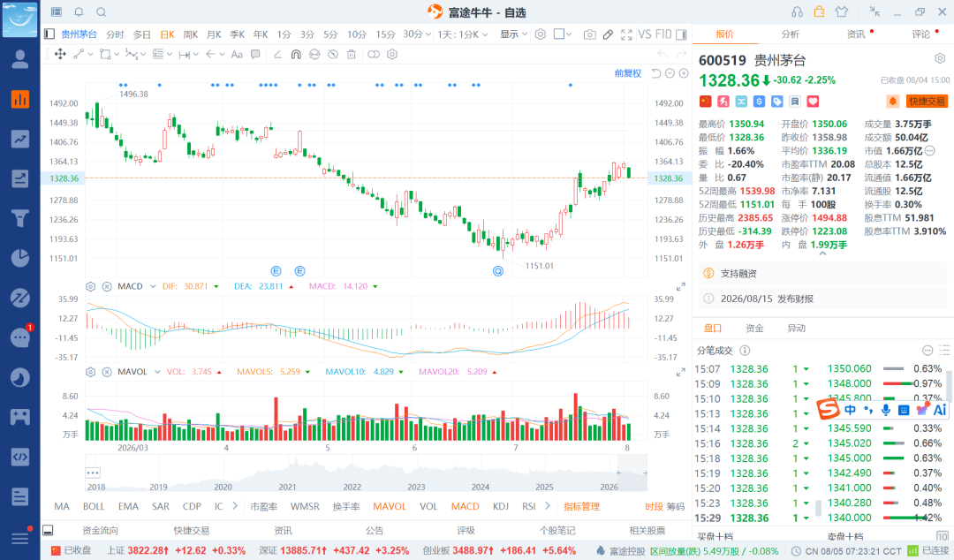Open the 资金 tab in quote panel
The width and height of the screenshot is (954, 560).
(754, 328)
